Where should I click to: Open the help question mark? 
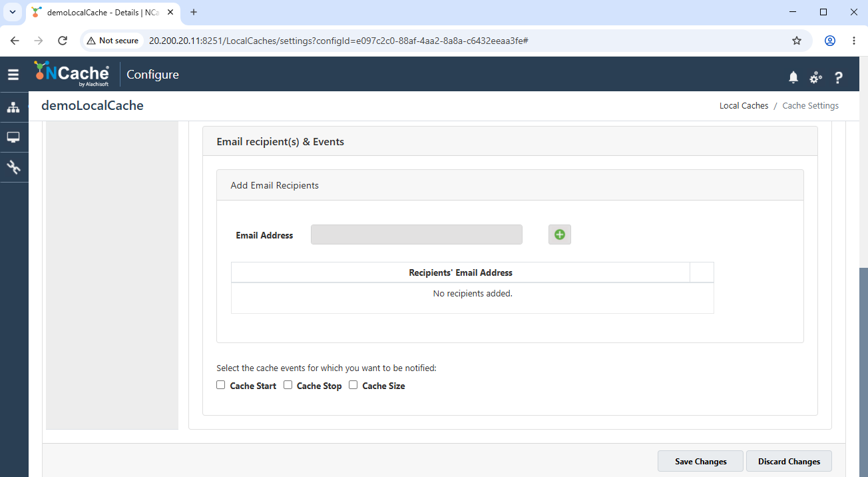click(839, 77)
